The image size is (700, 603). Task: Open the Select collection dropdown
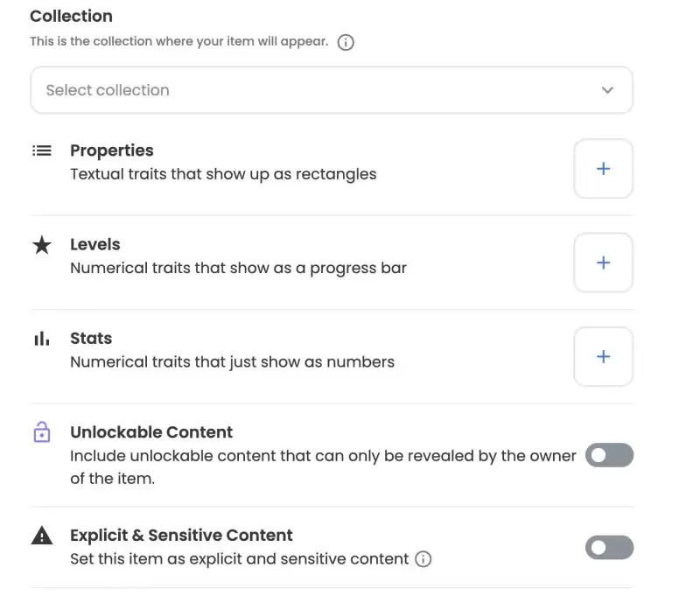331,90
